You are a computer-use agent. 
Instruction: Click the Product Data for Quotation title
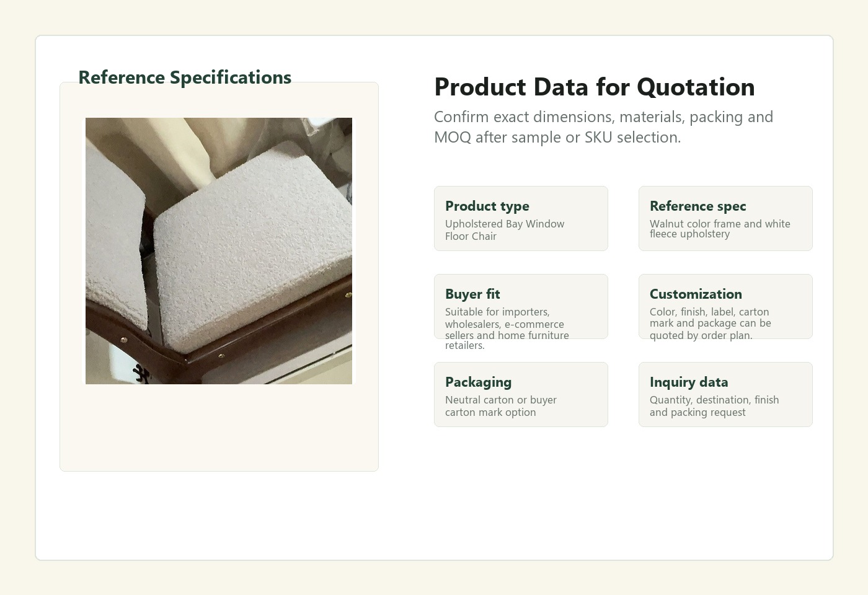[x=595, y=87]
